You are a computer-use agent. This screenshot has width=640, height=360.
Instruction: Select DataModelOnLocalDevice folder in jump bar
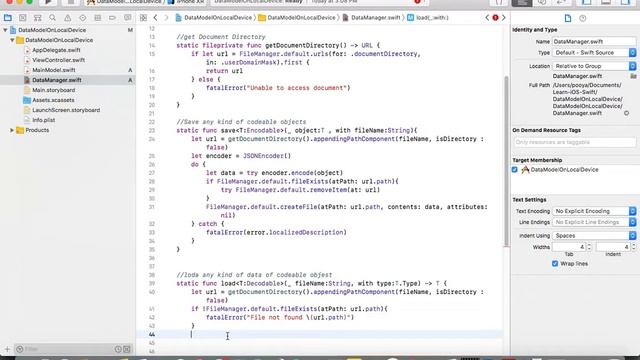click(x=297, y=18)
